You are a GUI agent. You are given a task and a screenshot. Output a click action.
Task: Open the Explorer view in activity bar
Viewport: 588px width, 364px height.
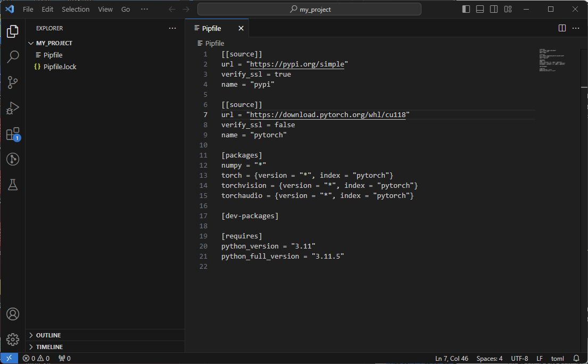13,31
